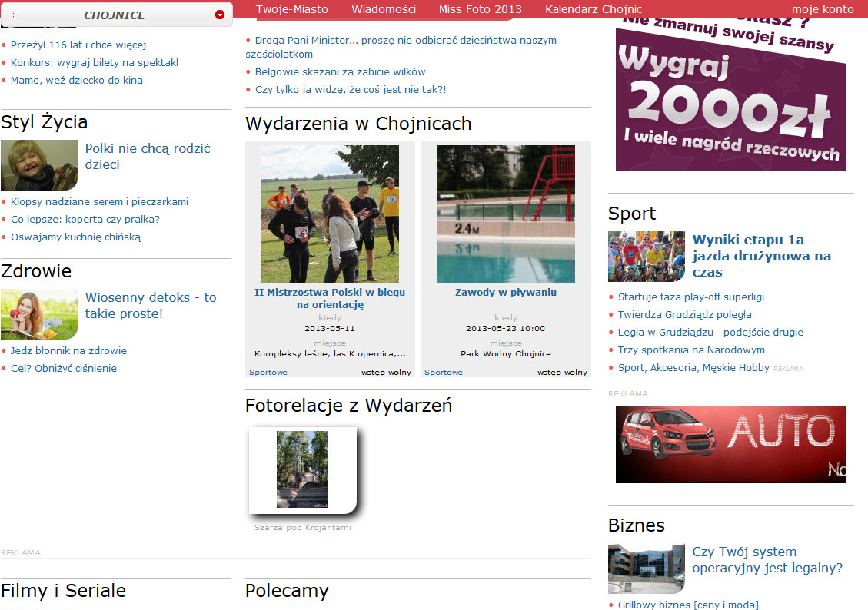Viewport: 868px width, 610px height.
Task: Click the Biznes section heading
Action: (x=636, y=525)
